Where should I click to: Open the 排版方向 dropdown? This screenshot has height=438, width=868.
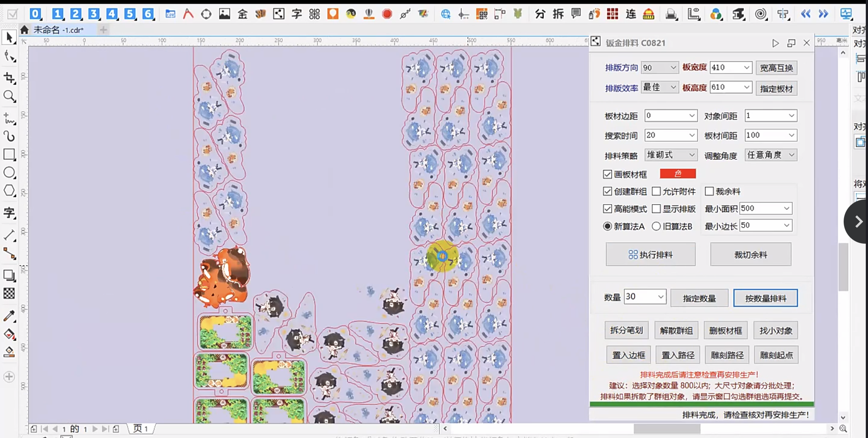[673, 68]
